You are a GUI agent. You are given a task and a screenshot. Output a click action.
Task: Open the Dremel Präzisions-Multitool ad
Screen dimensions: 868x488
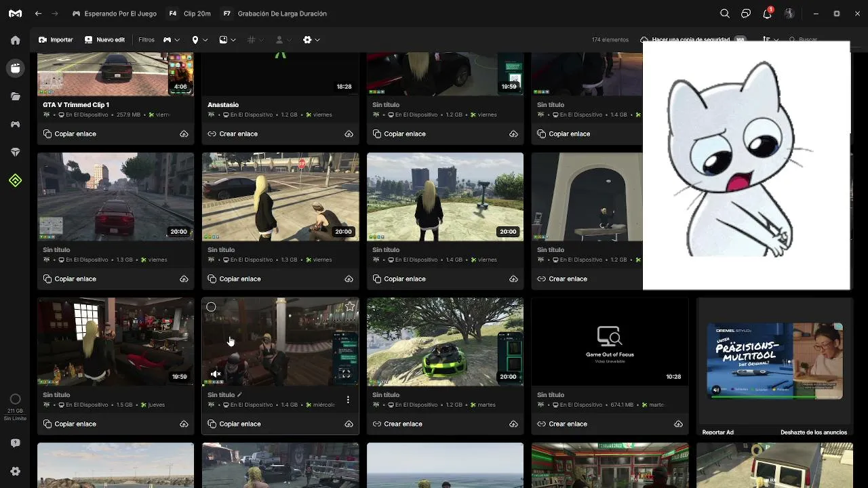tap(774, 361)
